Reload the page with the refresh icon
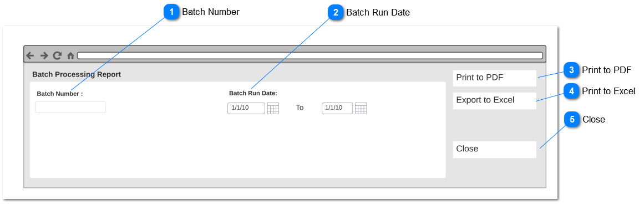 [x=57, y=56]
